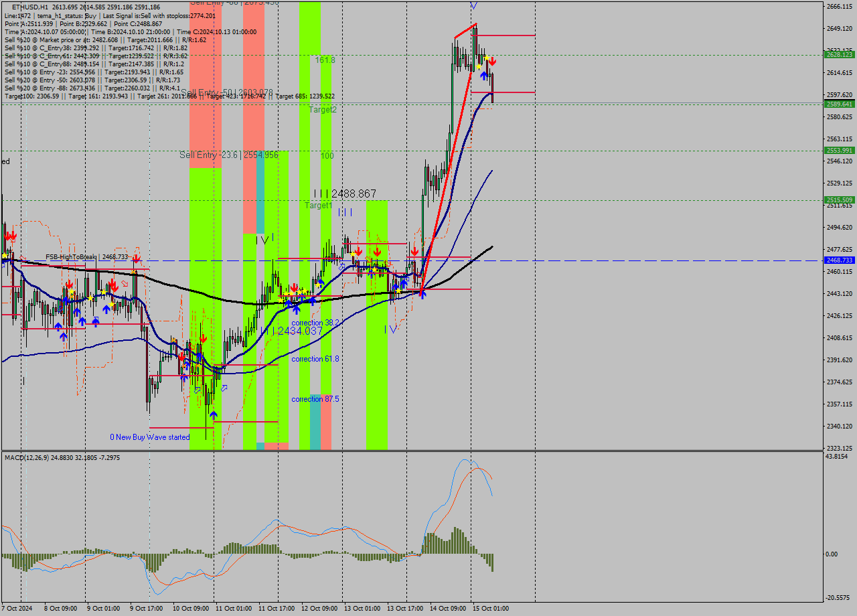The width and height of the screenshot is (857, 616).
Task: Click the 2515.509 green price tag
Action: (840, 200)
